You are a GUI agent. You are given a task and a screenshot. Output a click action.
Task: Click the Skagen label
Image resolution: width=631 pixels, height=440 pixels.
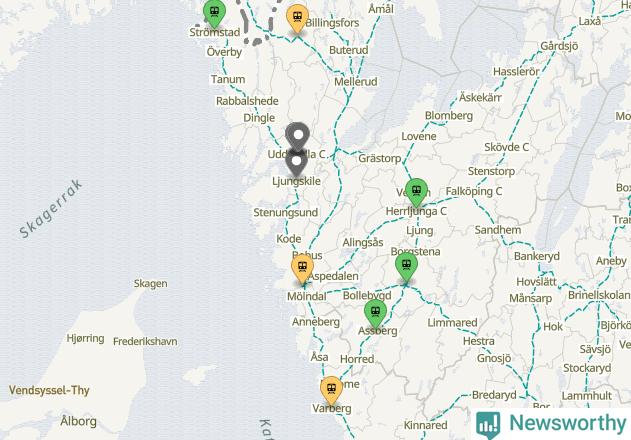[151, 284]
